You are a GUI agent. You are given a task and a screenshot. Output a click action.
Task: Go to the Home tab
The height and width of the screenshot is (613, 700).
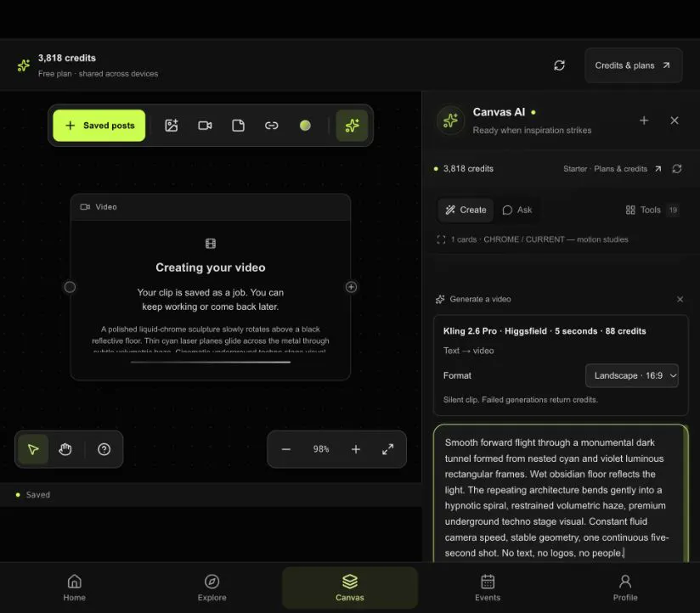coord(74,588)
